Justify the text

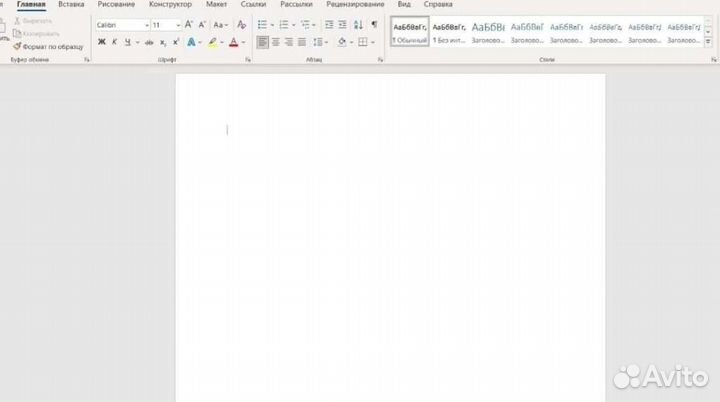click(302, 42)
